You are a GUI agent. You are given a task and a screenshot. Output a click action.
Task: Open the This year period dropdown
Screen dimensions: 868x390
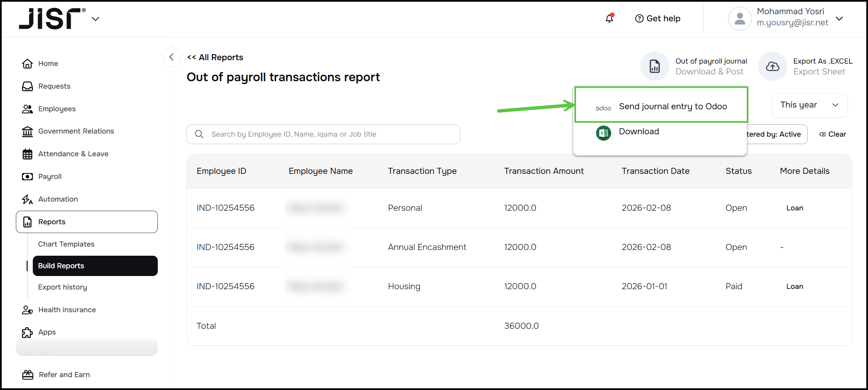coord(809,105)
